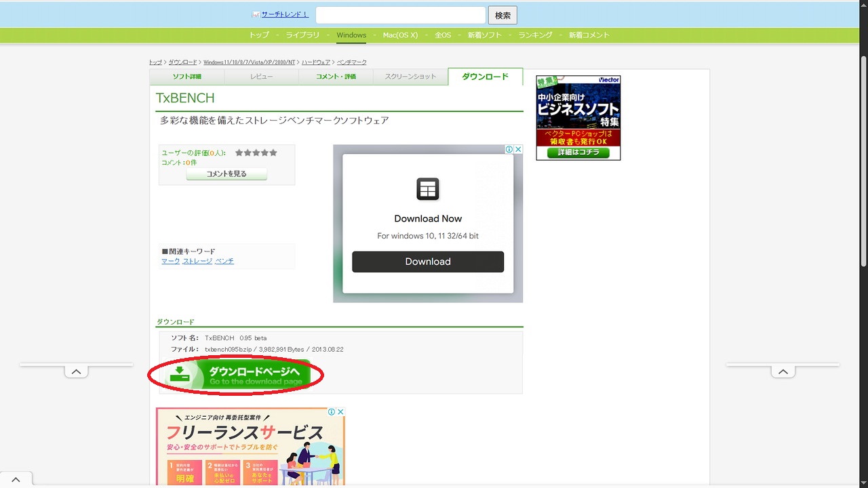The width and height of the screenshot is (868, 488).
Task: Click the TxBENCH title heading
Action: point(185,98)
